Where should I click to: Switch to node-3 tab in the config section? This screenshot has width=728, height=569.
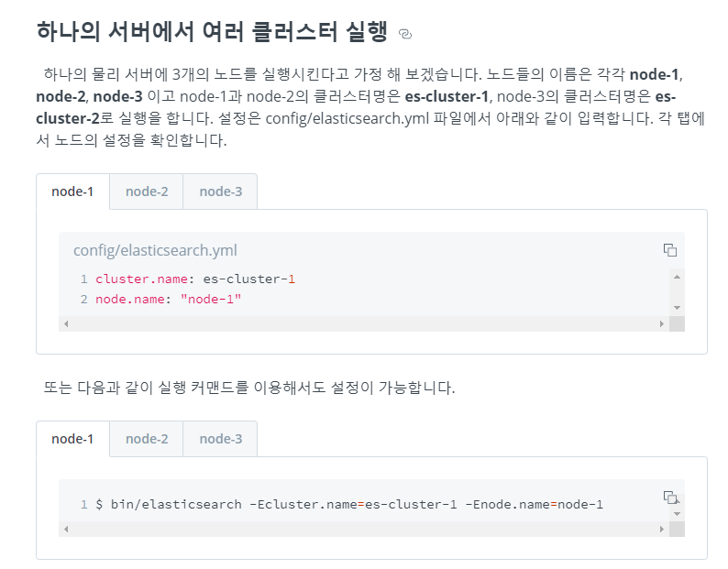220,191
